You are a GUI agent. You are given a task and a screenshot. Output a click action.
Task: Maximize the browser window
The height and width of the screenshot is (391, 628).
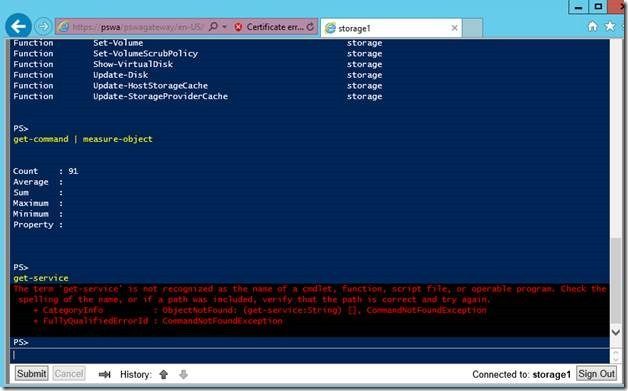coord(598,7)
